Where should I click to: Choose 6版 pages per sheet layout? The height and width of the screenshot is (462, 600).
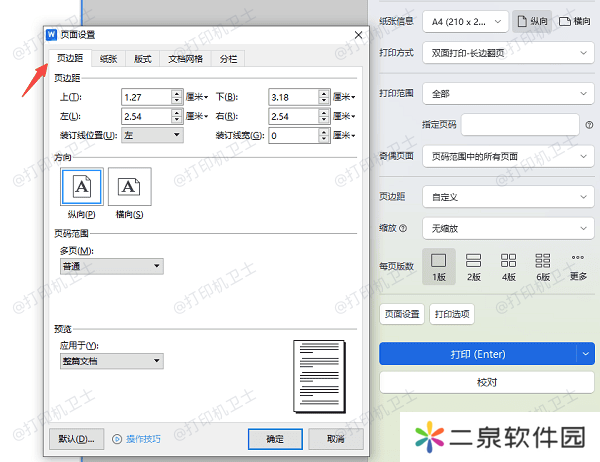point(543,266)
